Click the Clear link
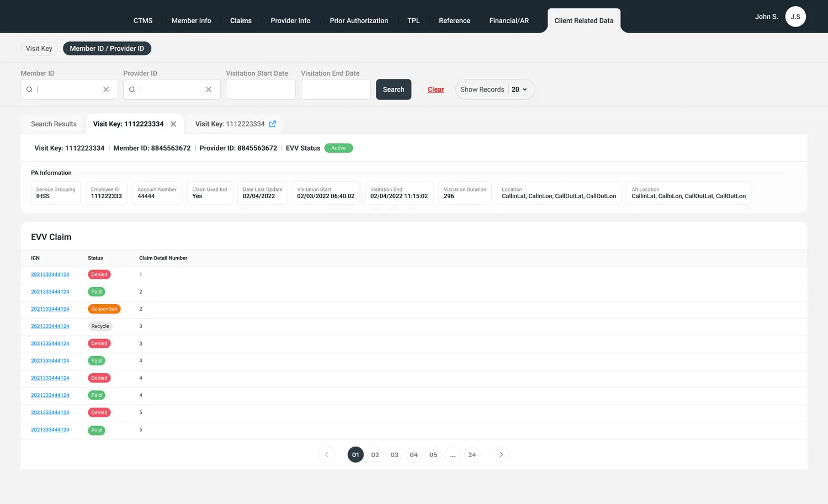Viewport: 828px width, 504px height. click(436, 89)
